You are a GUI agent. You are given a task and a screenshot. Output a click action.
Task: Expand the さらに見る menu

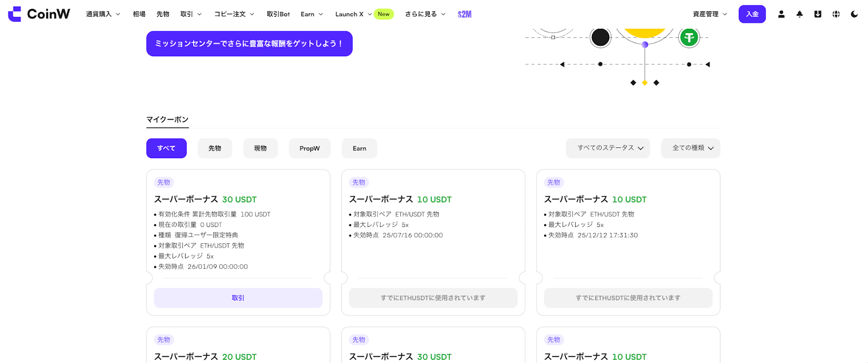[x=425, y=14]
